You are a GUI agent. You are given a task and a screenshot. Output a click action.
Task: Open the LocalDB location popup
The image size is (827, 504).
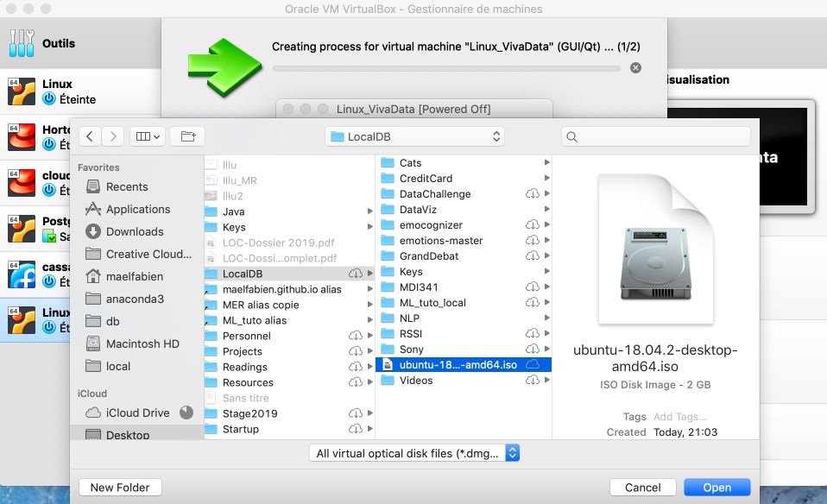click(414, 136)
